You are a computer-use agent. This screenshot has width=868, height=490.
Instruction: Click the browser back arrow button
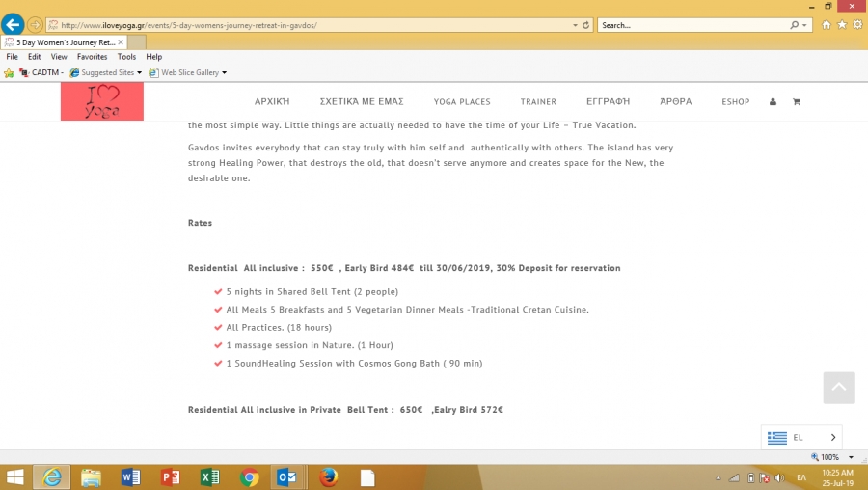(14, 25)
